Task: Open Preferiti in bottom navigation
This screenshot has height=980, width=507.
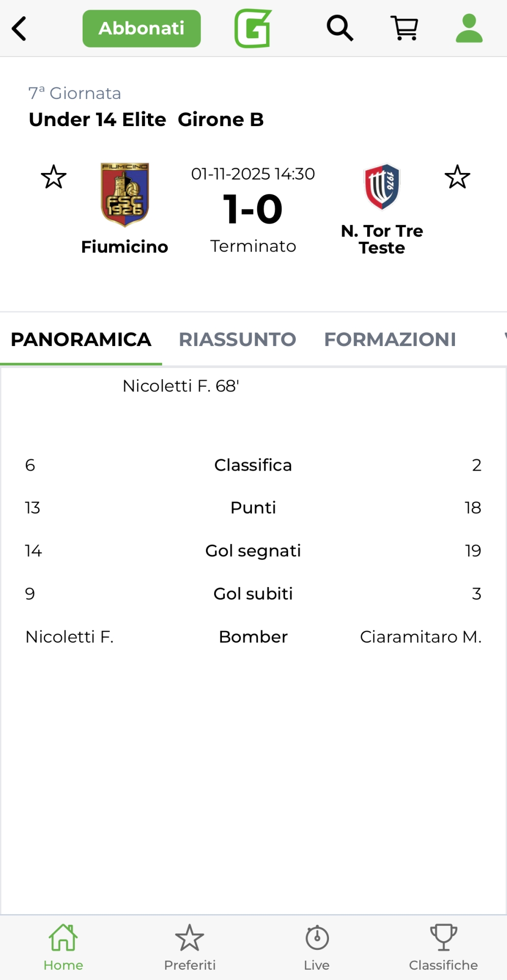Action: pyautogui.click(x=190, y=947)
